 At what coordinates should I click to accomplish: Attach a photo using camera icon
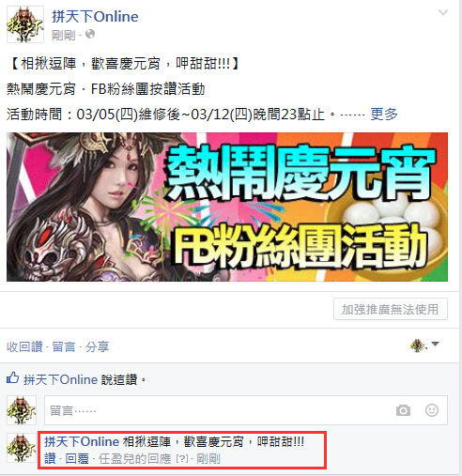[403, 410]
